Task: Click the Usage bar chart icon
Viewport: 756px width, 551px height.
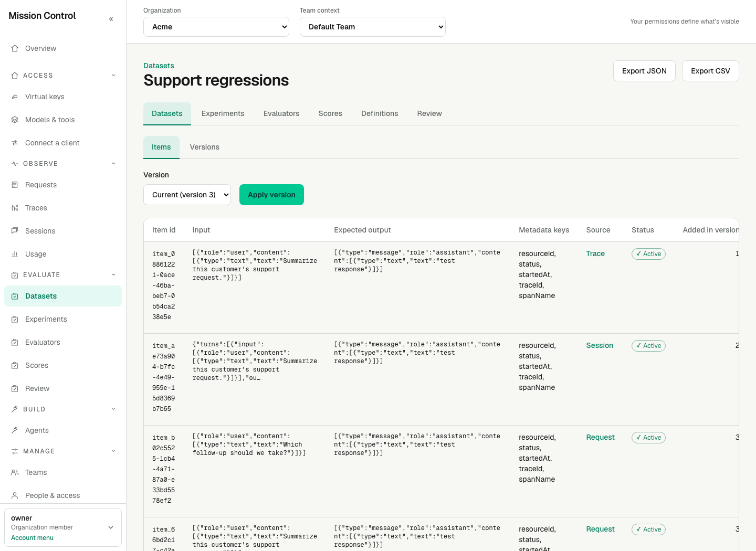Action: (15, 254)
